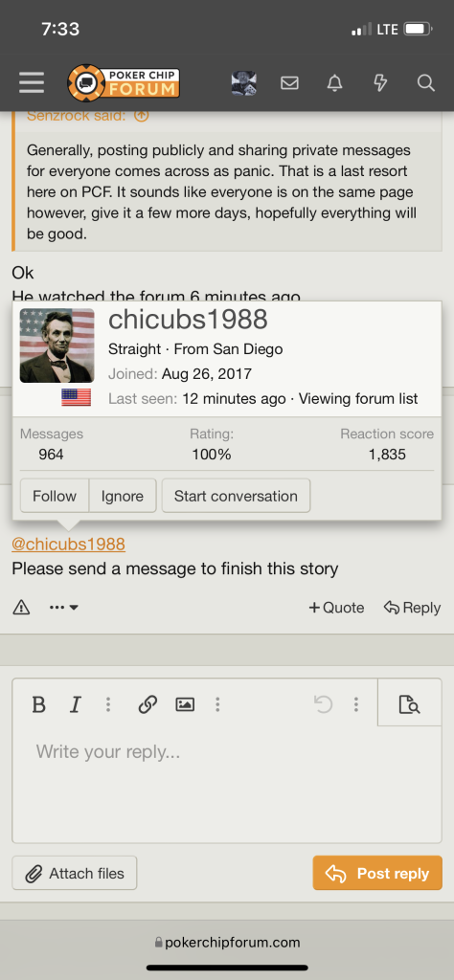Viewport: 454px width, 980px height.
Task: Tap the orange Post reply button
Action: coord(377,873)
